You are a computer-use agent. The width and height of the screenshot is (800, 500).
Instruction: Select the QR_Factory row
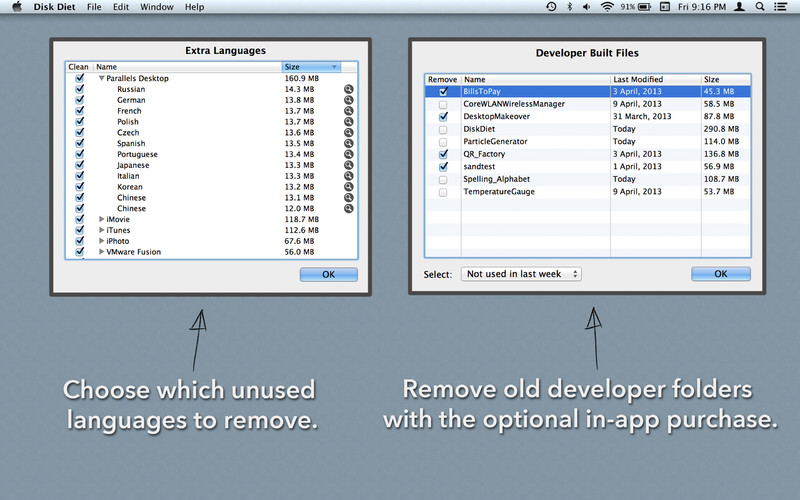(588, 154)
